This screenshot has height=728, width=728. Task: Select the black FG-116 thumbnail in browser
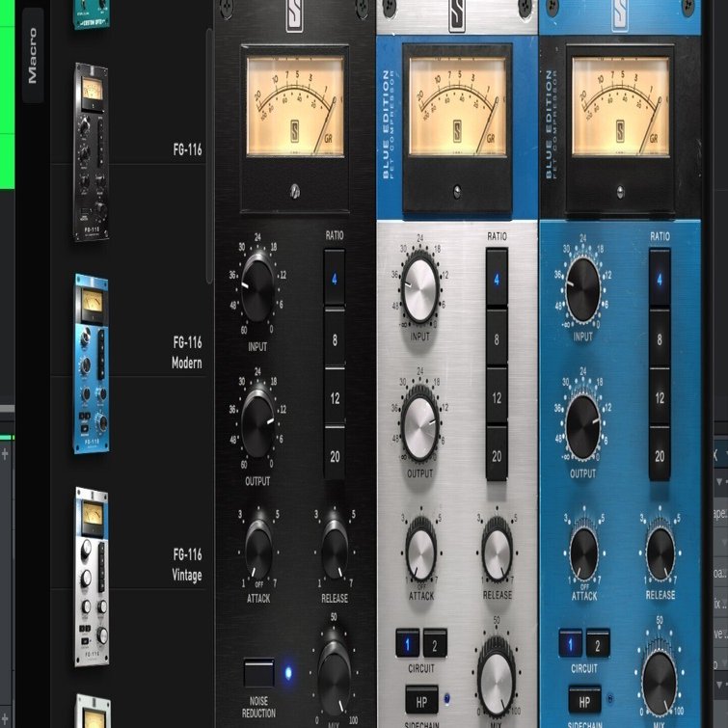[92, 151]
